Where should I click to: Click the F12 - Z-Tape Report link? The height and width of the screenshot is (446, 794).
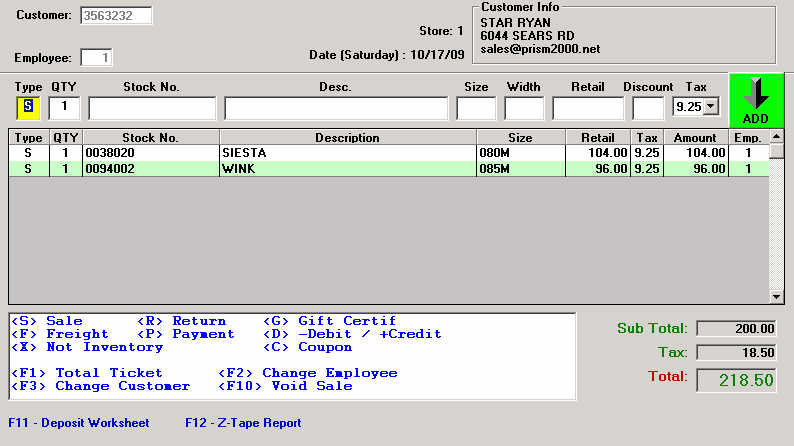(x=243, y=423)
